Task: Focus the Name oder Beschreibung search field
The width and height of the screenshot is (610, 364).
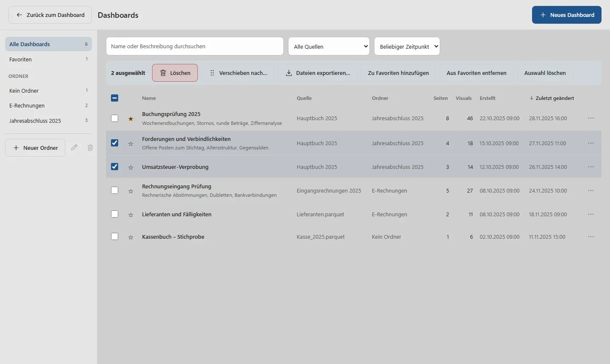Action: click(195, 47)
